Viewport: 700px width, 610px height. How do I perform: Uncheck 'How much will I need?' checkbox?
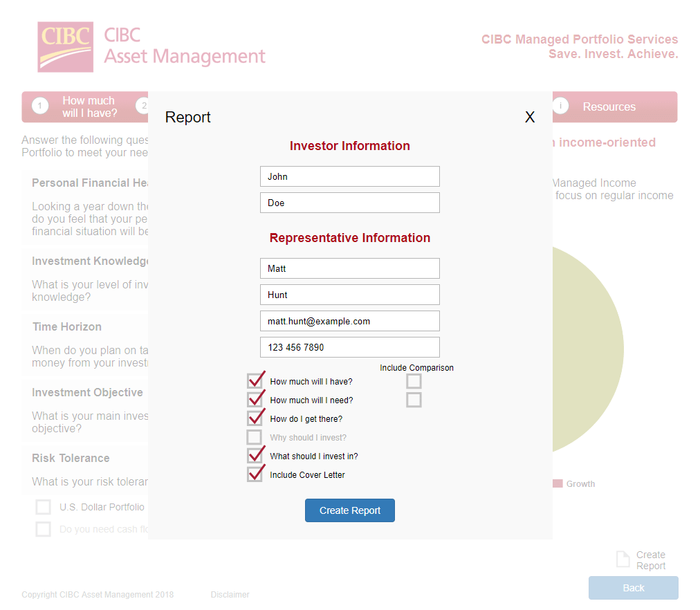255,399
